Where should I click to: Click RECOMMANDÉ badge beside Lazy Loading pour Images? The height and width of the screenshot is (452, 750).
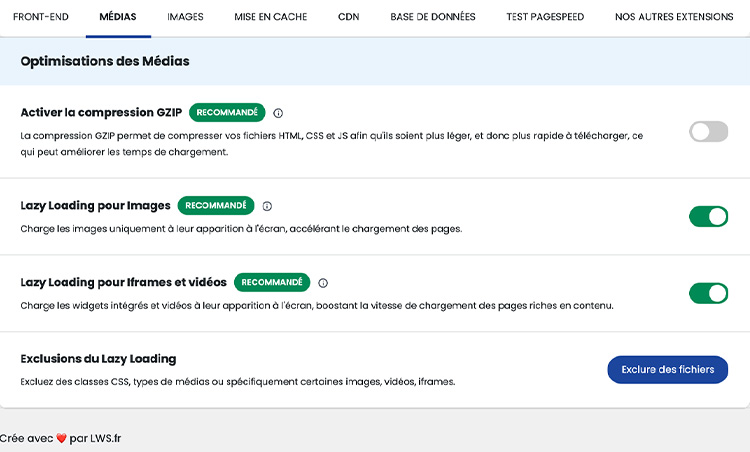(216, 206)
